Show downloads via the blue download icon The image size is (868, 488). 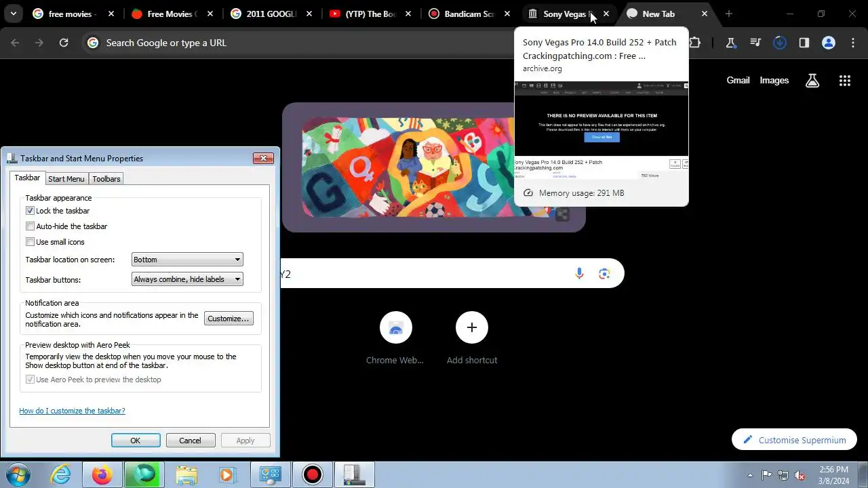click(780, 43)
